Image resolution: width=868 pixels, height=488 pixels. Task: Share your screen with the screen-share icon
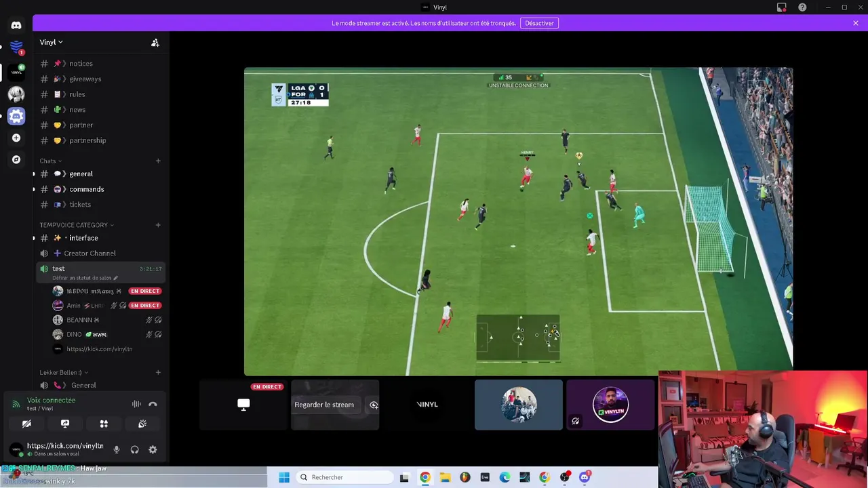65,424
